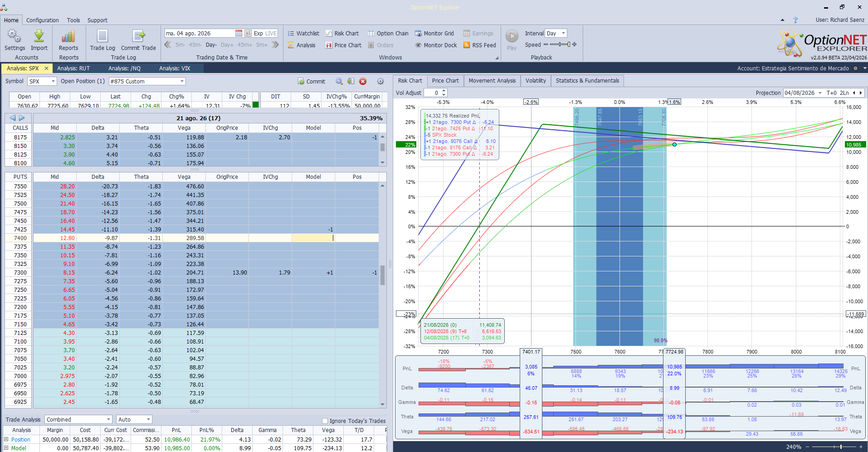868x452 pixels.
Task: Click the Commit Trade ribbon icon
Action: point(138,40)
